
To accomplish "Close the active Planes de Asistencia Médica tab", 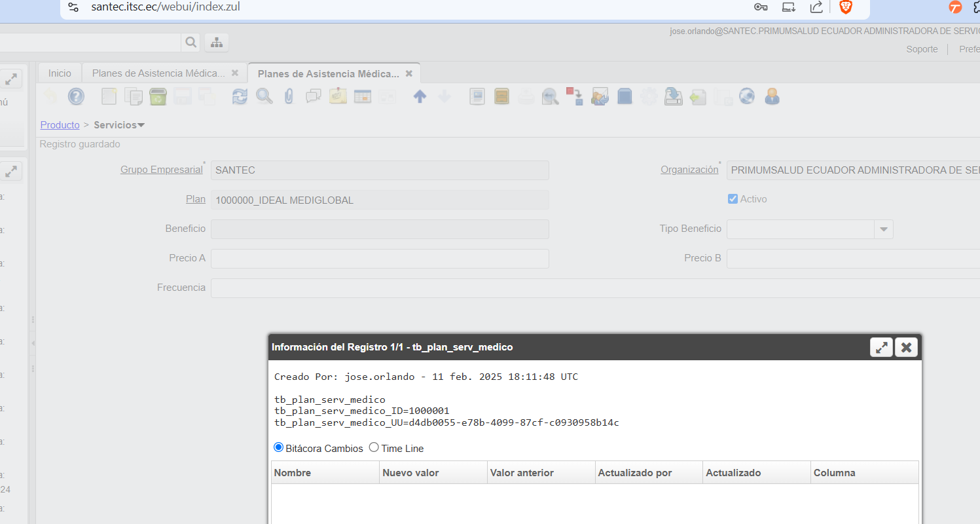I will click(409, 74).
